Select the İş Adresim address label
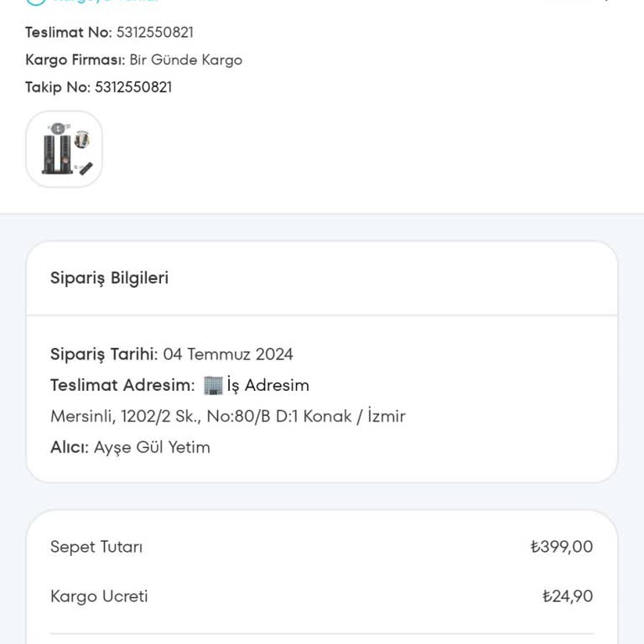 point(267,386)
